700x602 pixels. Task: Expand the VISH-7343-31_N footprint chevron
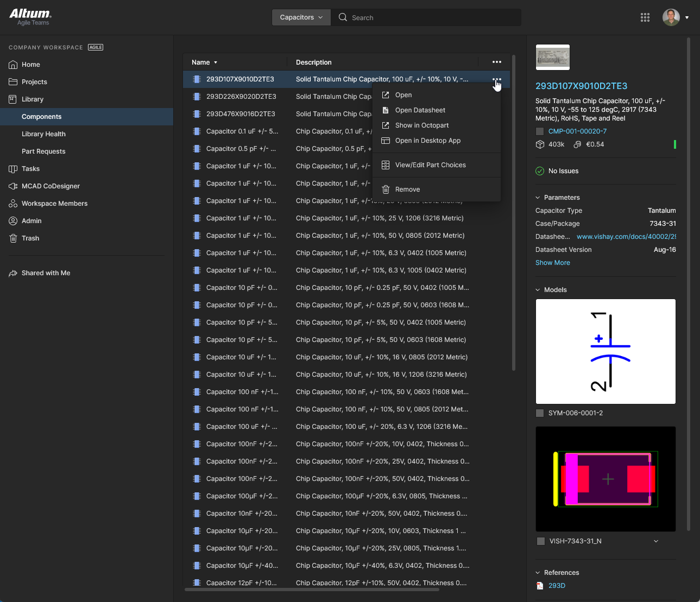(x=656, y=541)
